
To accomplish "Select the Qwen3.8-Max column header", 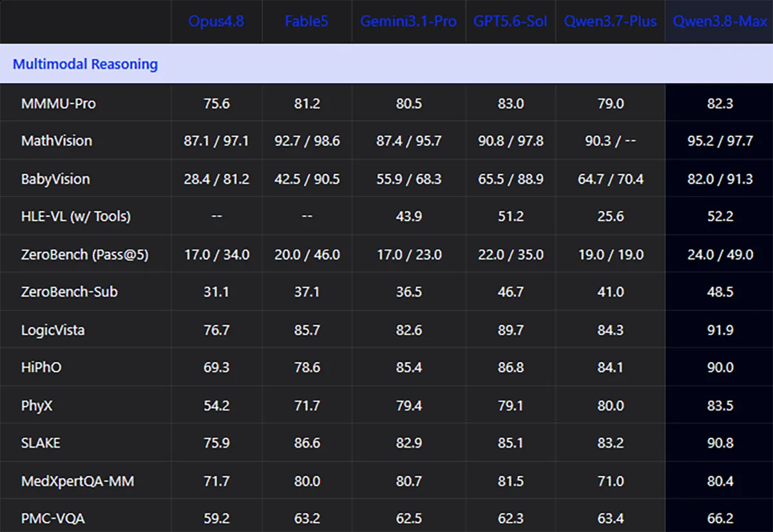I will (x=720, y=21).
